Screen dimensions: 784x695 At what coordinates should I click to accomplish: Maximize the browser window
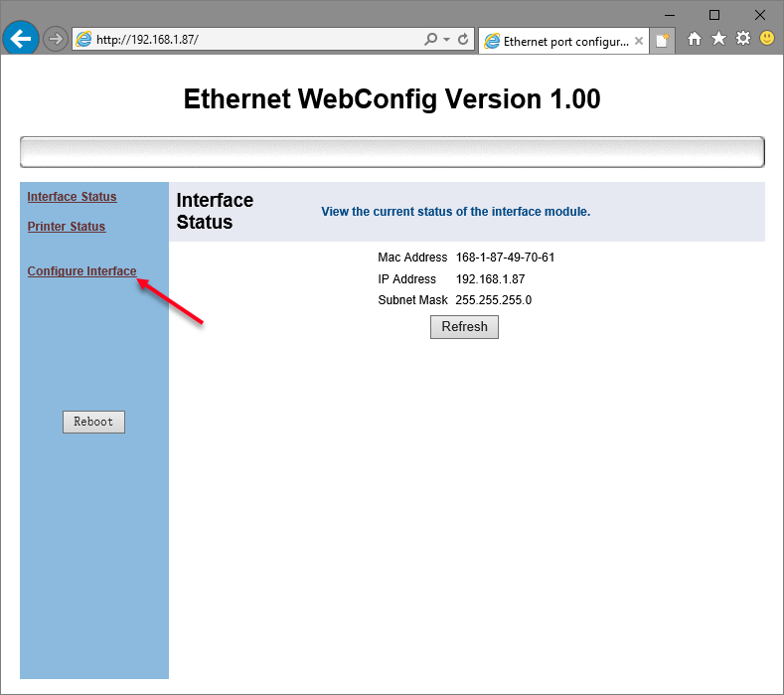coord(714,15)
